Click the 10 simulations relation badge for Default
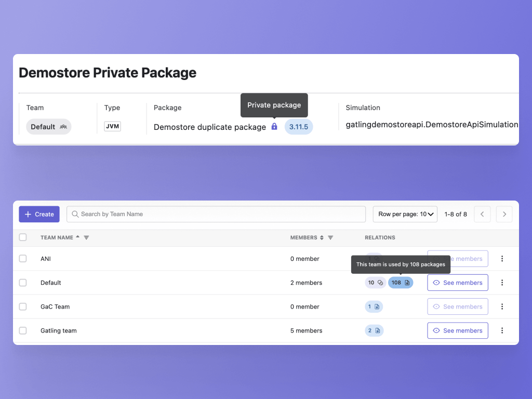Image resolution: width=532 pixels, height=399 pixels. [x=375, y=283]
